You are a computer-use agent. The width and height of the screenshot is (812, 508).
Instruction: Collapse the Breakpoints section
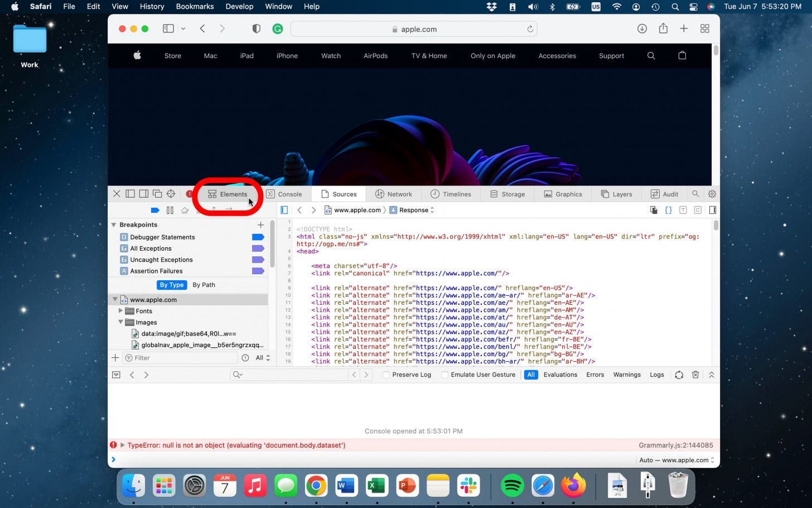pyautogui.click(x=114, y=224)
